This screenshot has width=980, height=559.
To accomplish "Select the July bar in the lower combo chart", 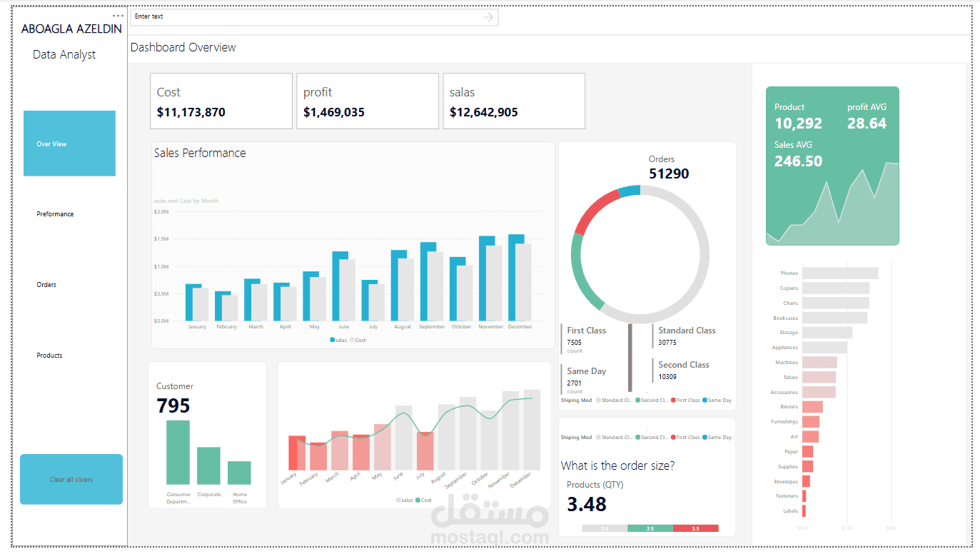I will pyautogui.click(x=425, y=450).
